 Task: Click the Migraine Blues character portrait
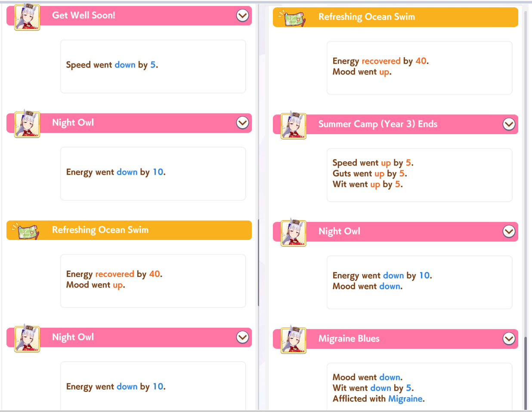coord(294,341)
